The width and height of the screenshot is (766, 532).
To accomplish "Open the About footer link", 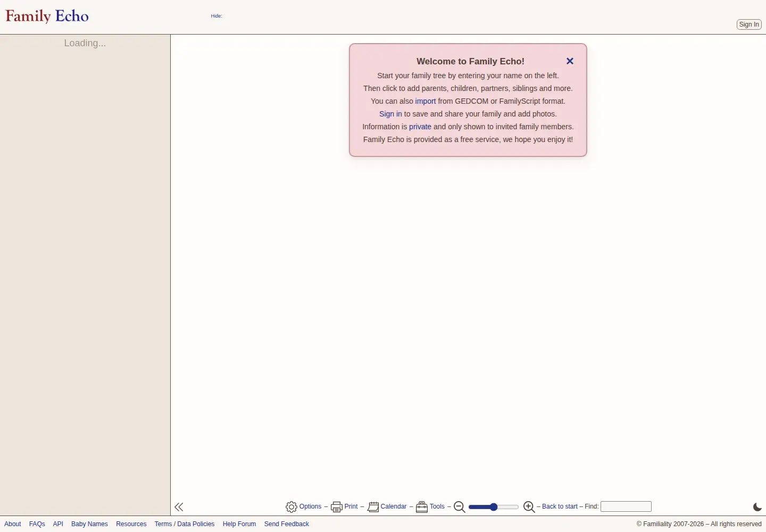I will click(13, 524).
